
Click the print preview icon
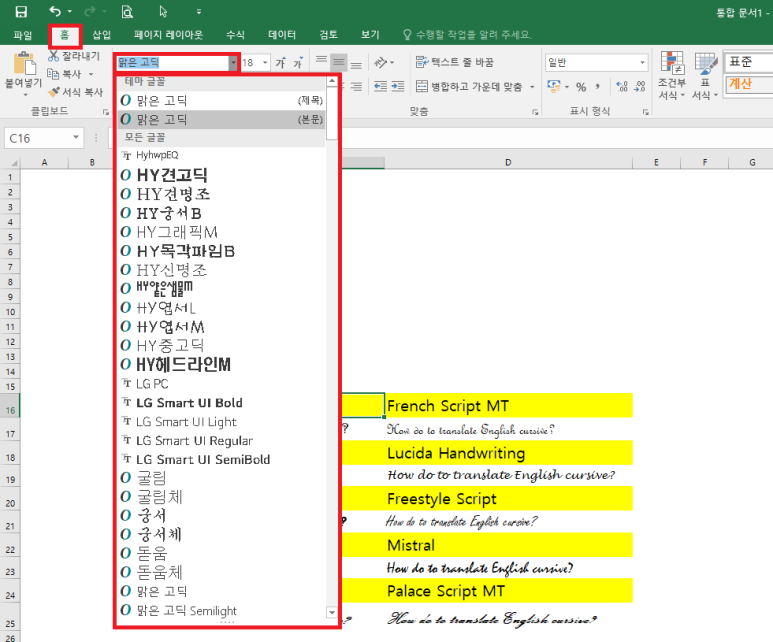[127, 11]
